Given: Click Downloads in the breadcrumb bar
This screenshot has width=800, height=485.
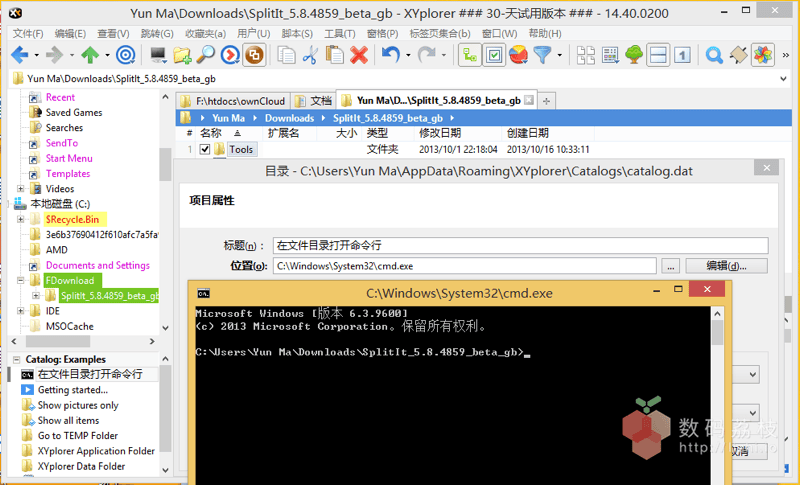Looking at the screenshot, I should [289, 118].
